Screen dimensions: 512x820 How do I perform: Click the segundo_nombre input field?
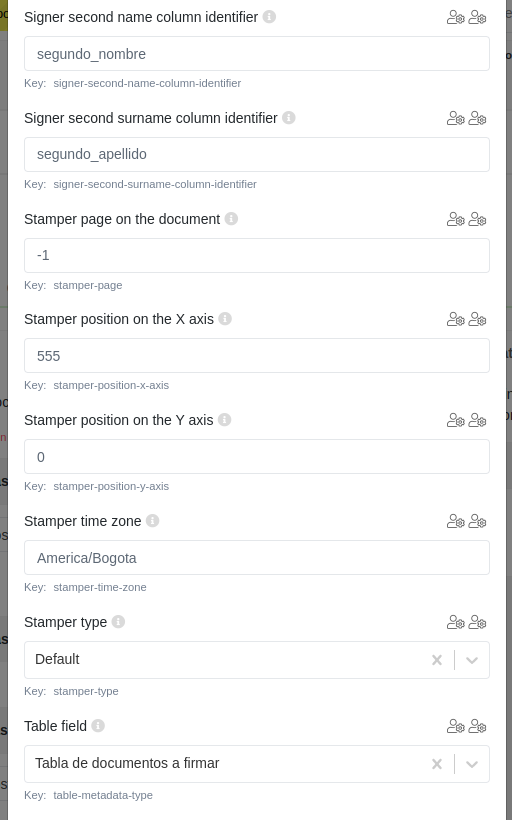point(257,54)
